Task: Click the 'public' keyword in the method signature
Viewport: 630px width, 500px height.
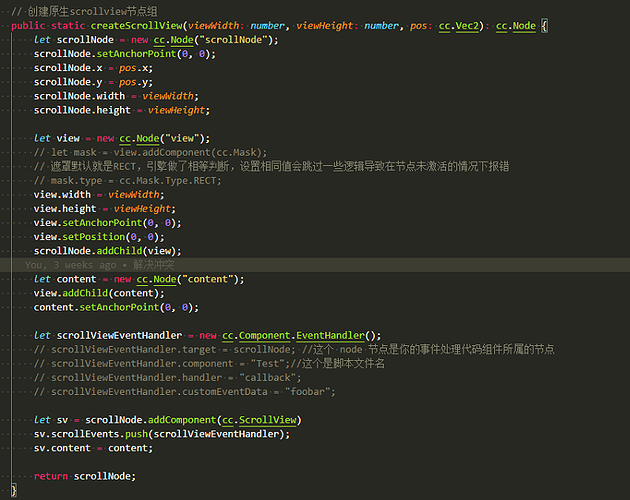Action: pyautogui.click(x=28, y=26)
